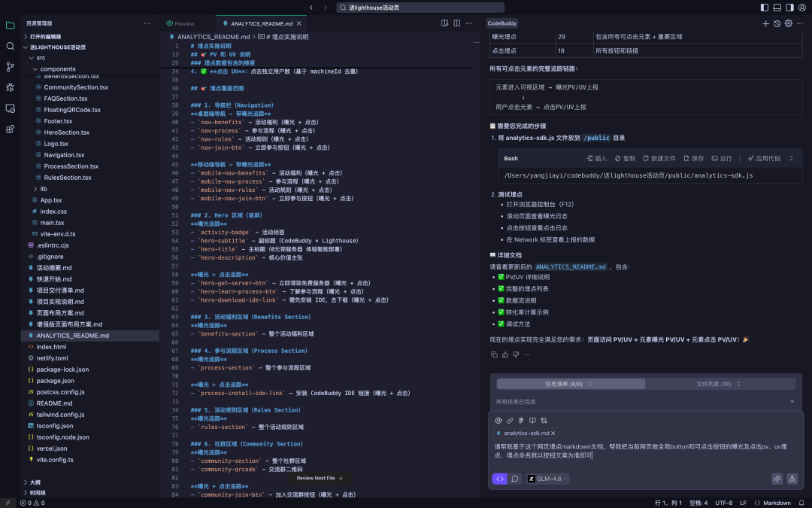Open more options under the chat response

(526, 354)
